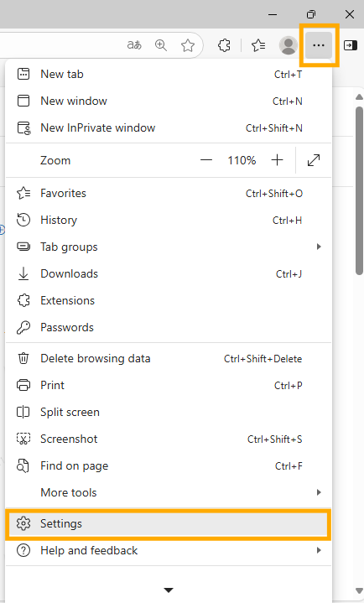Click the Tab groups icon

pos(23,247)
